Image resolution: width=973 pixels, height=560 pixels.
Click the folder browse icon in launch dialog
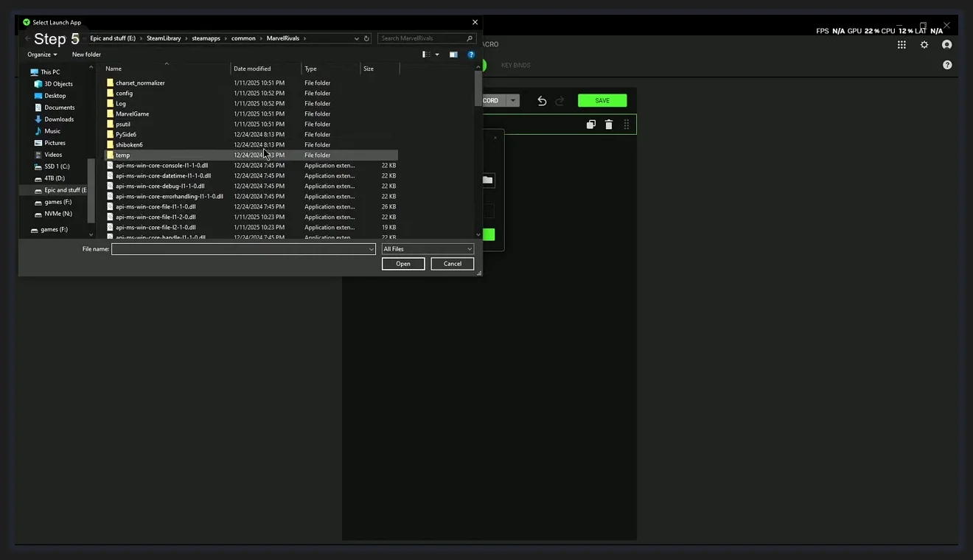pyautogui.click(x=487, y=180)
